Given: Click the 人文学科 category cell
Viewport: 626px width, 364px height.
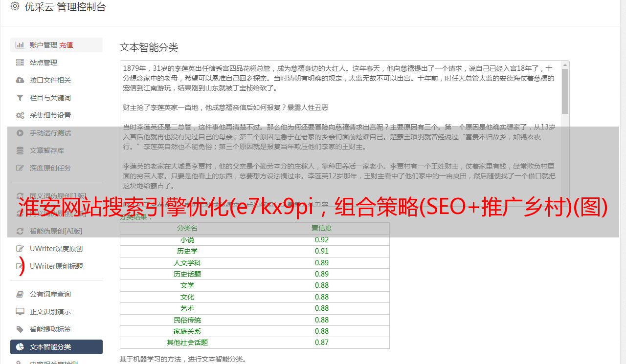Looking at the screenshot, I should (187, 263).
